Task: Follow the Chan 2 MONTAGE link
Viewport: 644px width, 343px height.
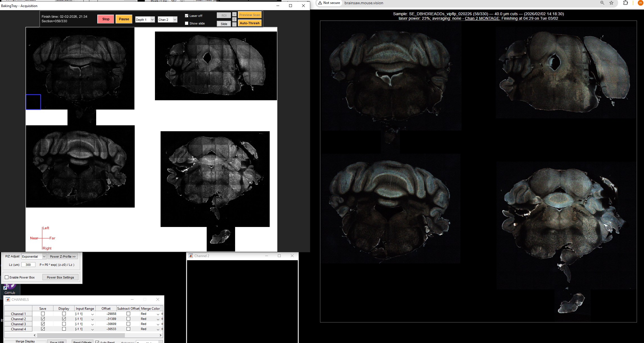Action: (x=482, y=18)
